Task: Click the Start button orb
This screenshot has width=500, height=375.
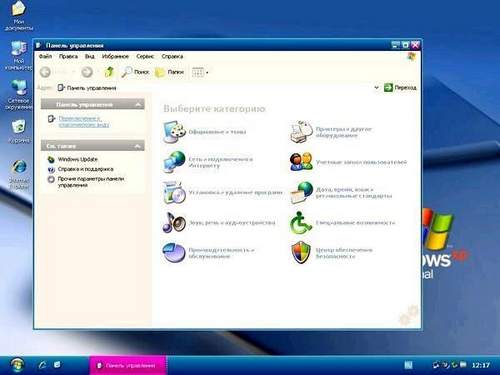Action: (17, 365)
